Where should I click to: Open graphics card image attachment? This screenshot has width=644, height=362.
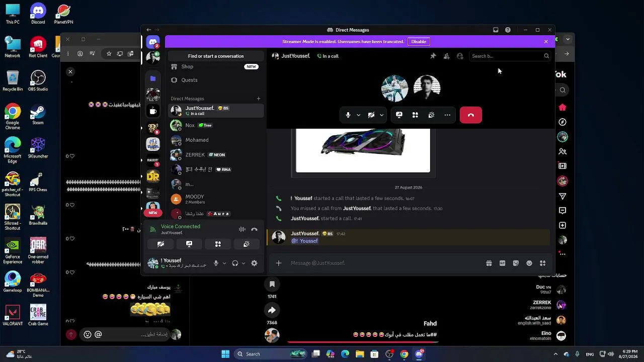[363, 150]
